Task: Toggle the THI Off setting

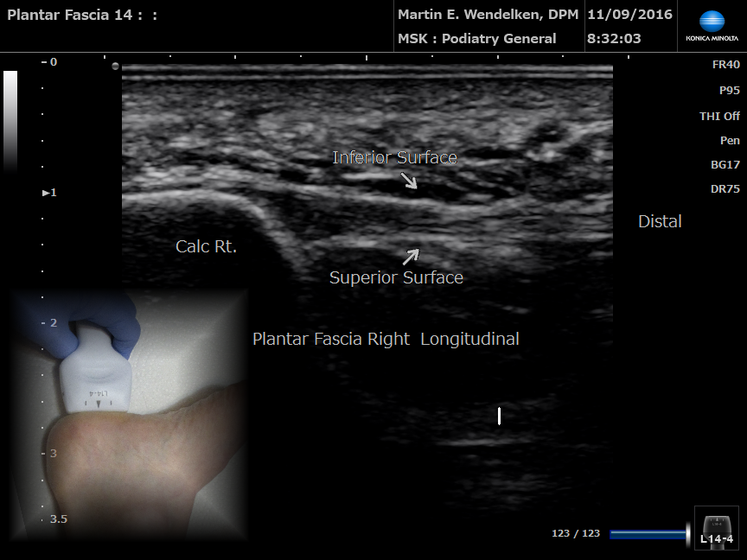Action: 719,116
